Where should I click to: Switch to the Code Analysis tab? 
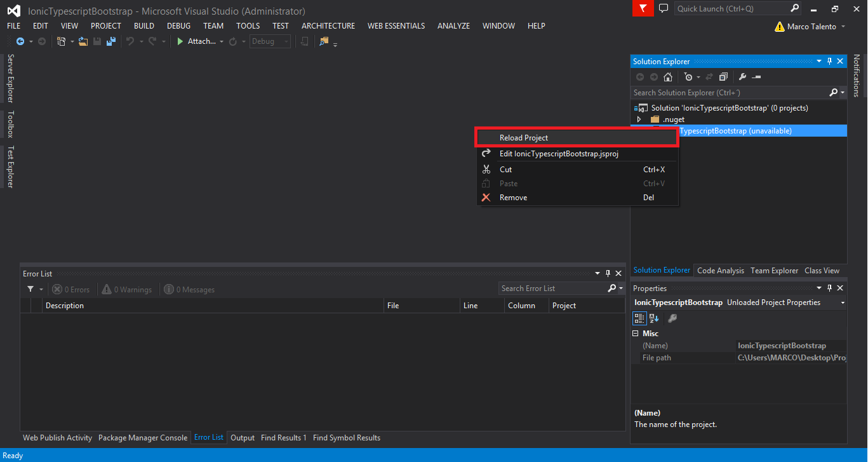721,271
